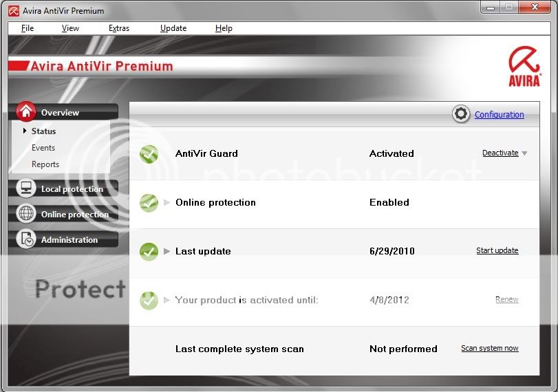Image resolution: width=558 pixels, height=392 pixels.
Task: Open the View menu
Action: (x=70, y=28)
